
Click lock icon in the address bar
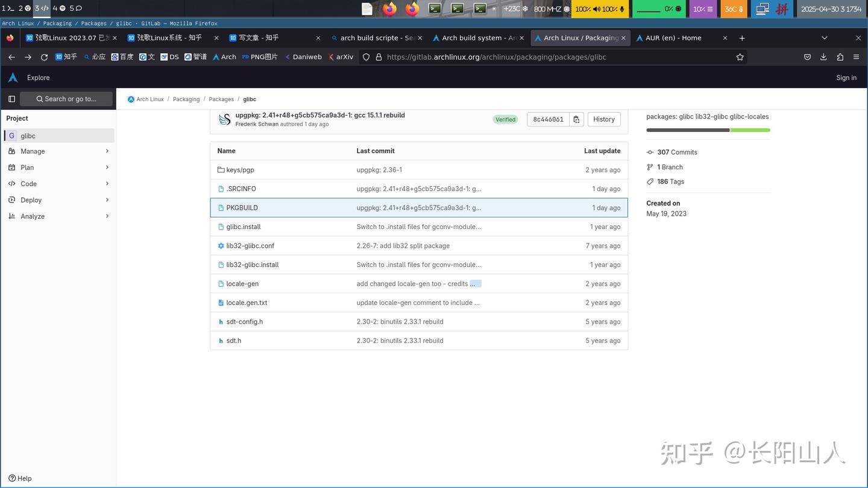(x=379, y=57)
